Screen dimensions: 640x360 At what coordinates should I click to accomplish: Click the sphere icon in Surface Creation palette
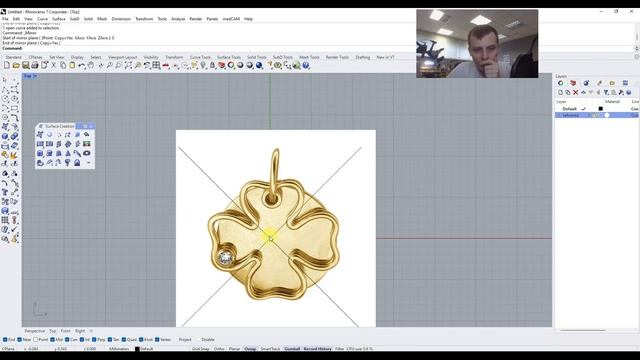(x=49, y=134)
